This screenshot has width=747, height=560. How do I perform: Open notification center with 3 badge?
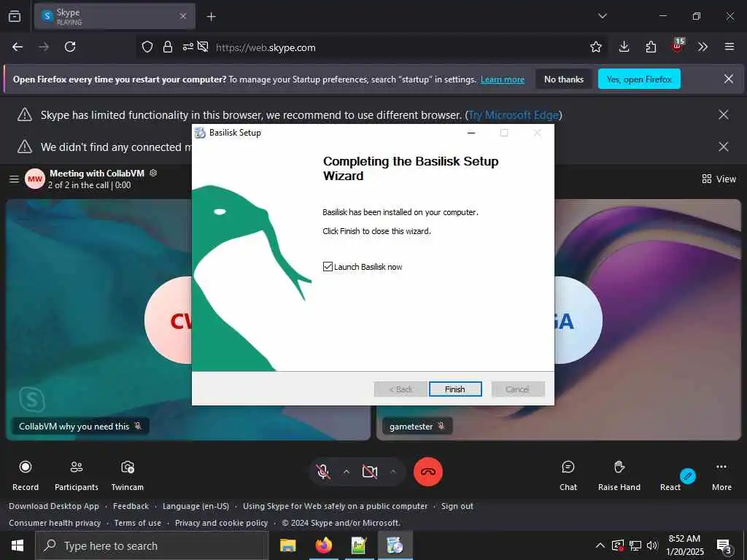click(724, 547)
